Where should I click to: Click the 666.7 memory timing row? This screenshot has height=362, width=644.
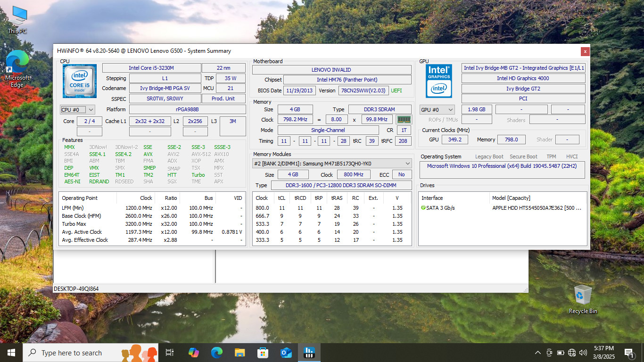tap(332, 216)
